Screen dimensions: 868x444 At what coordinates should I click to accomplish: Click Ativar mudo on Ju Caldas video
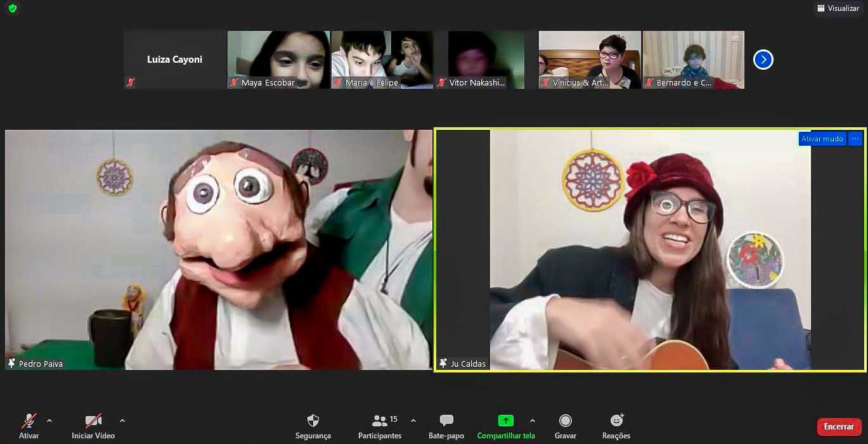tap(822, 139)
